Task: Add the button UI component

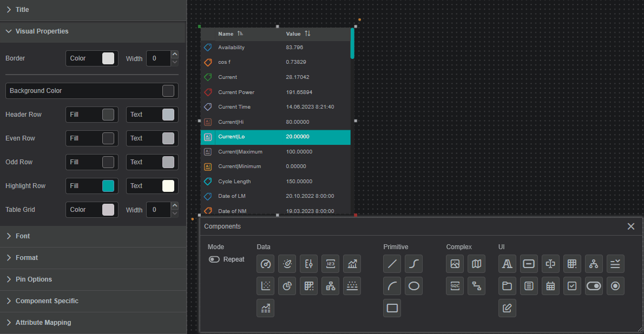Action: 529,264
